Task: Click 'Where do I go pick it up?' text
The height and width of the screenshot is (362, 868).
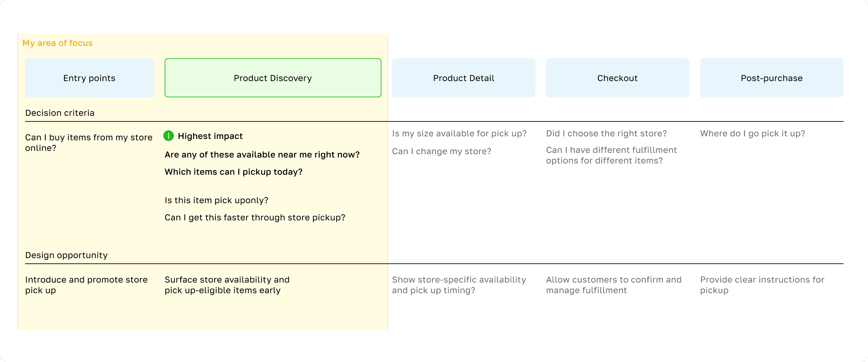Action: coord(752,134)
